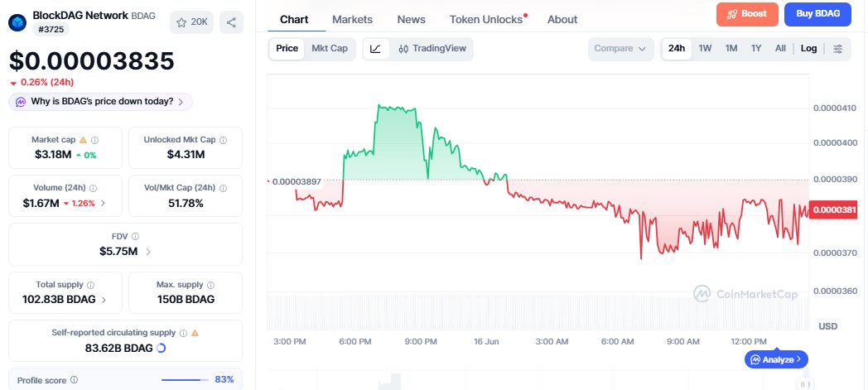Screen dimensions: 868x390
Task: Click Market cap warning triangle icon
Action: [x=83, y=140]
